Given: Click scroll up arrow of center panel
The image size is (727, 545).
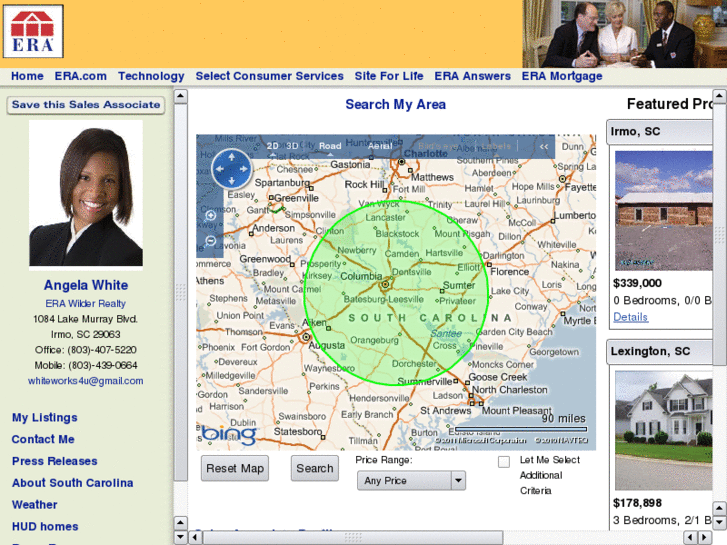Looking at the screenshot, I should coord(180,96).
